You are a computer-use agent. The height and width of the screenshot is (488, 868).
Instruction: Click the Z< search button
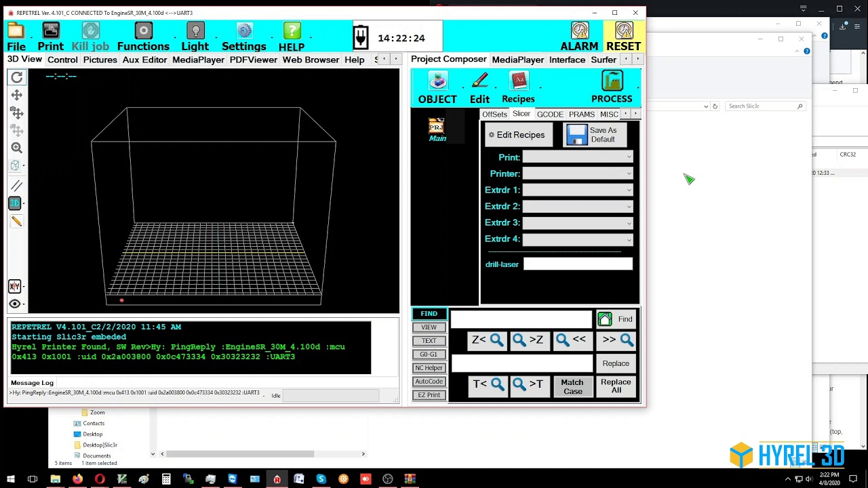tap(487, 340)
